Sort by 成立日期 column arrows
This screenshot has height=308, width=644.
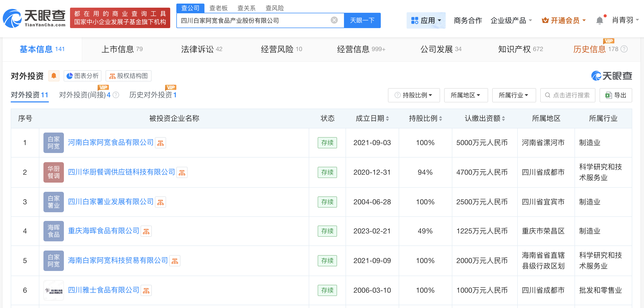387,119
